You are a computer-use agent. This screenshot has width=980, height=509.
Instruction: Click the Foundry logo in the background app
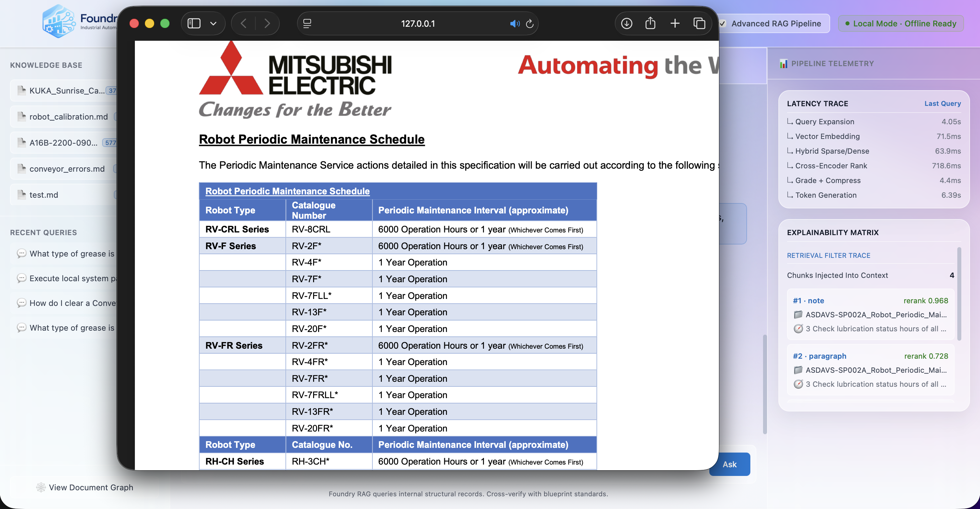click(x=59, y=21)
